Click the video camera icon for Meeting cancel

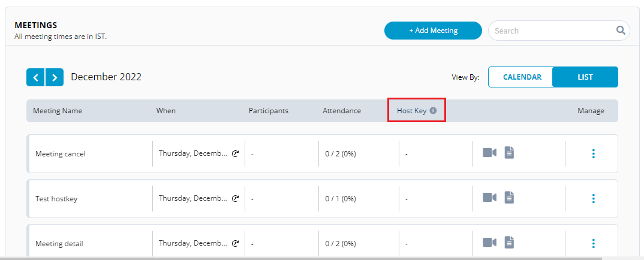(489, 153)
